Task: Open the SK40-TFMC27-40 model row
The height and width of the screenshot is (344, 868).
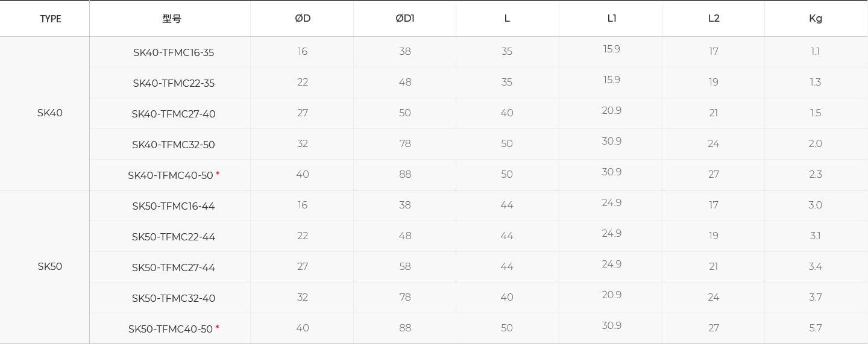Action: pyautogui.click(x=174, y=114)
